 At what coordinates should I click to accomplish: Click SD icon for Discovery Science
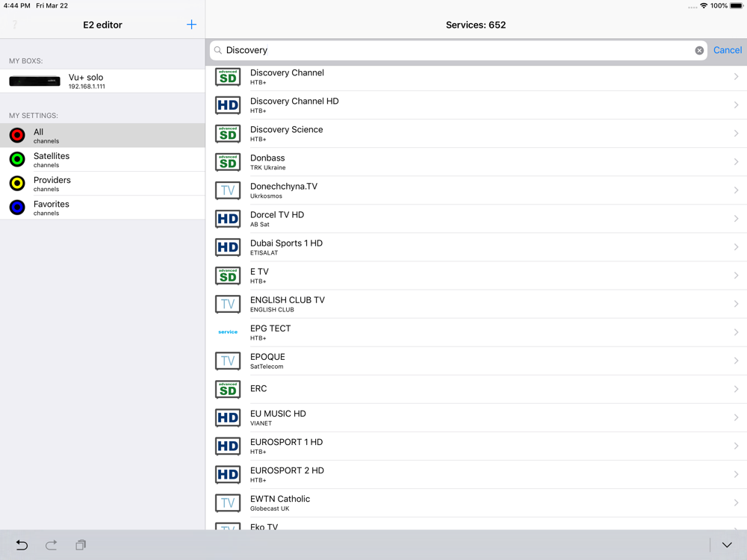[x=228, y=134]
